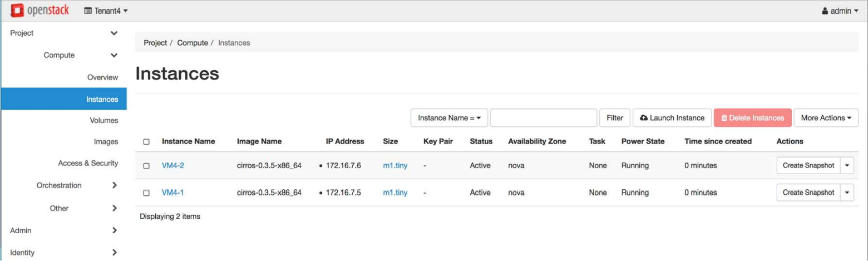Click the OpenStack logo
This screenshot has height=261, width=868.
tap(38, 11)
